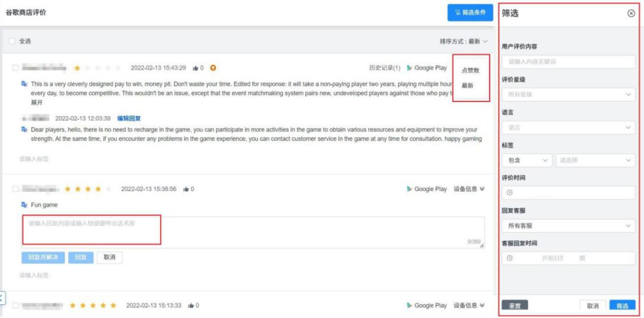This screenshot has height=318, width=644.
Task: Click 取消 under the reply box
Action: (110, 258)
